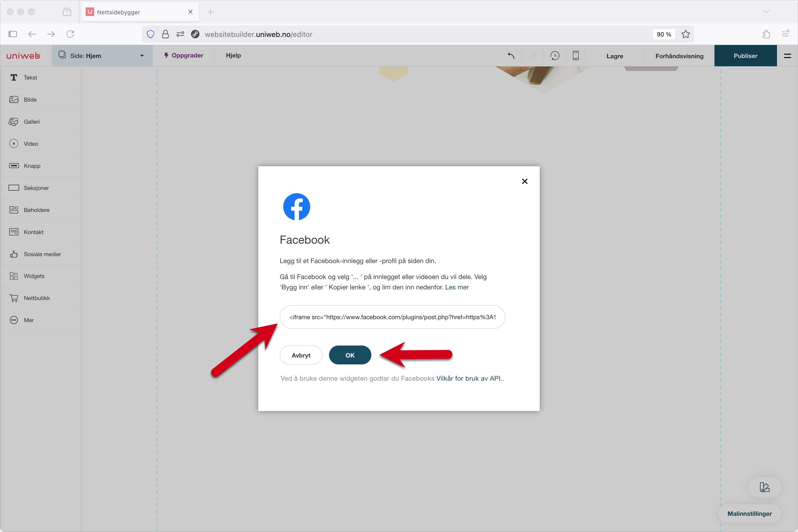This screenshot has width=798, height=532.
Task: Click Lagre to save the site
Action: coord(615,56)
